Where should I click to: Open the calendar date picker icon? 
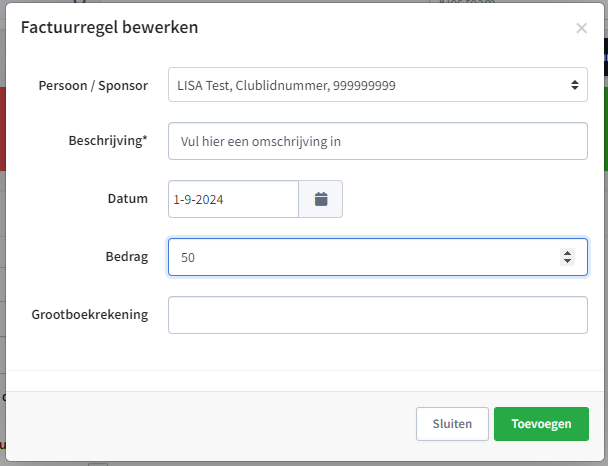click(321, 199)
